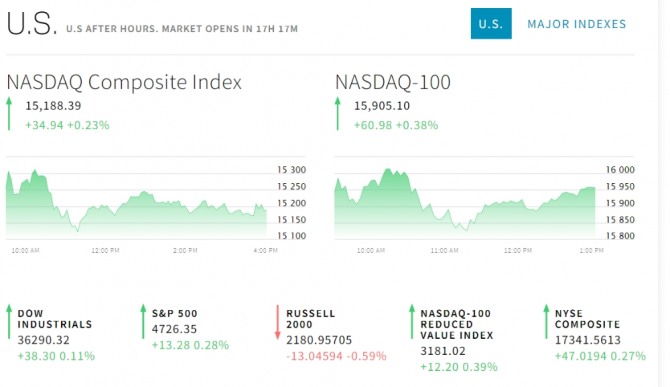
Task: Click the 12:00 PM marker on Composite chart
Action: point(105,250)
